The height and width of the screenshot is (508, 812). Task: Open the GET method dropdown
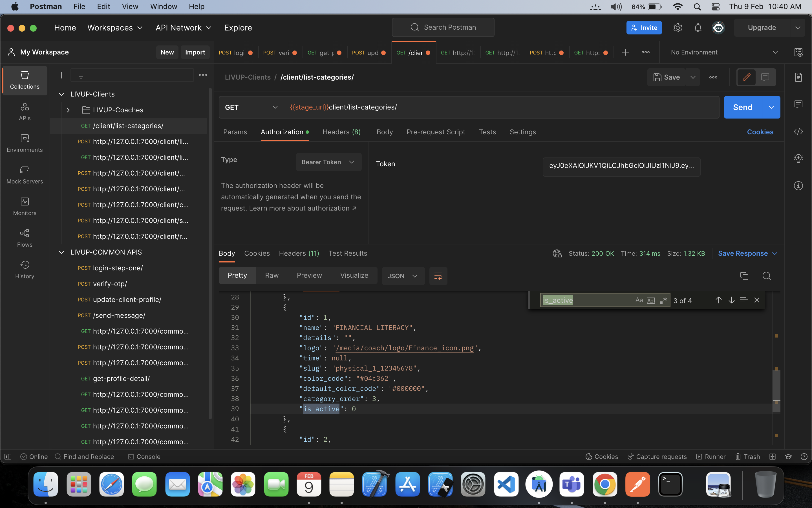pos(251,107)
